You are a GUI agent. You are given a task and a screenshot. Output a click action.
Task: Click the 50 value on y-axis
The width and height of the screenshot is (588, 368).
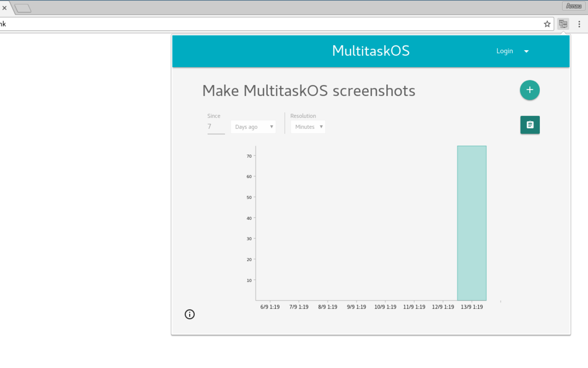pos(249,197)
